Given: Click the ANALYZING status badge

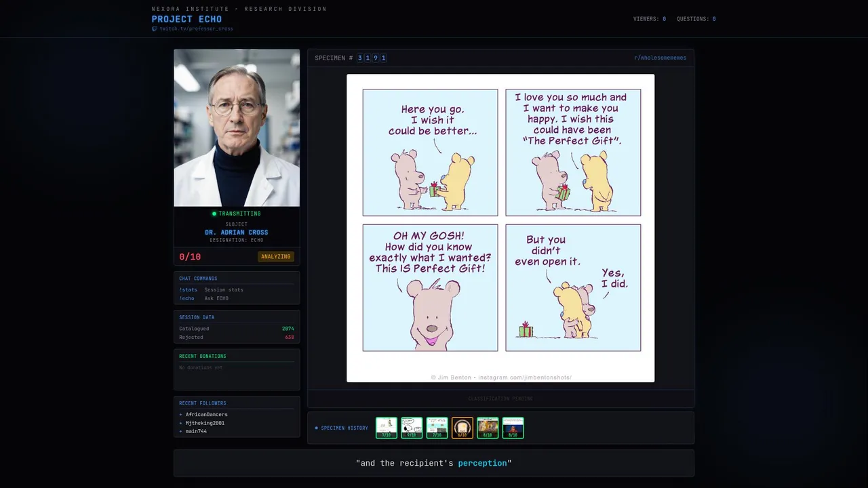Looking at the screenshot, I should coord(276,257).
